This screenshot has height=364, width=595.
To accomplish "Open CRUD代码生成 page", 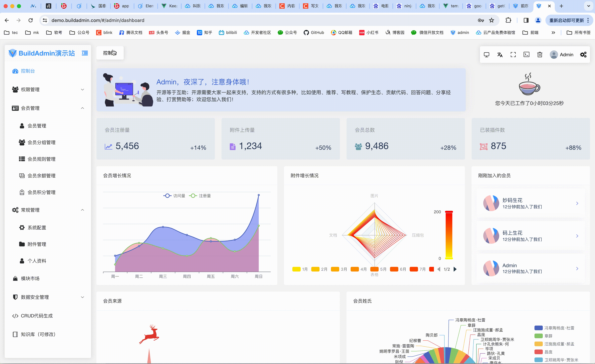I will tap(36, 316).
